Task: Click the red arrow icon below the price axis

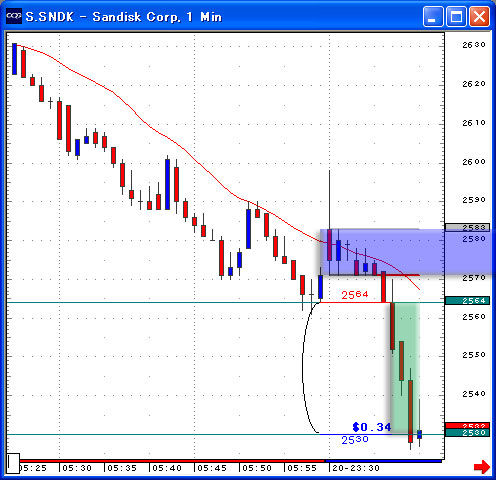Action: [x=482, y=466]
